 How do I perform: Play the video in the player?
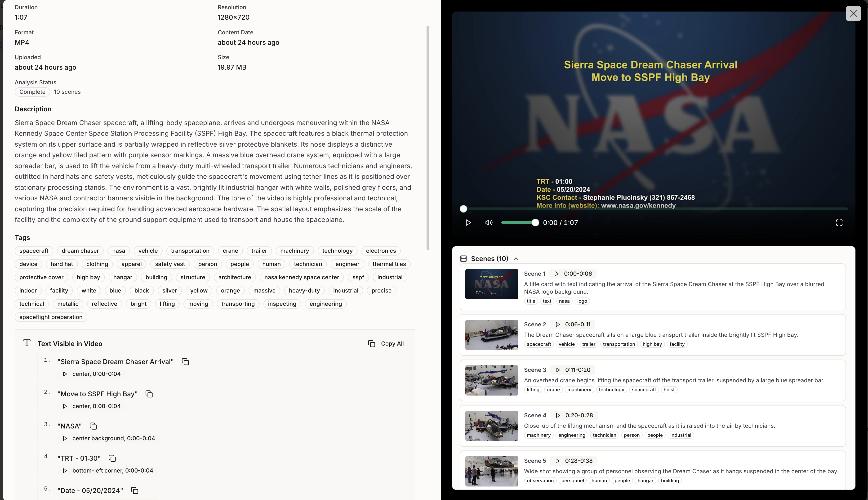click(468, 223)
